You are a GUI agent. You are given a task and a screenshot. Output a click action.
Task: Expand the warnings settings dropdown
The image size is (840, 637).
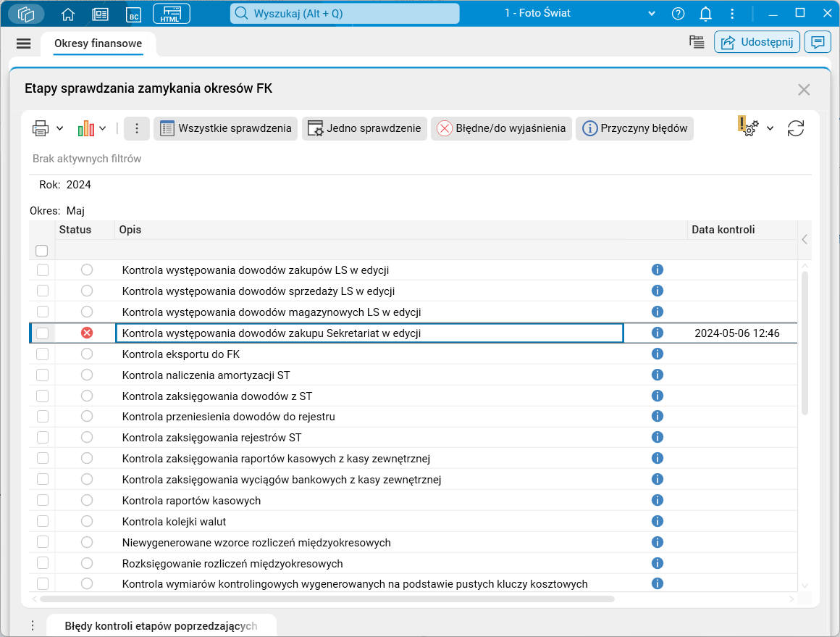pos(770,128)
